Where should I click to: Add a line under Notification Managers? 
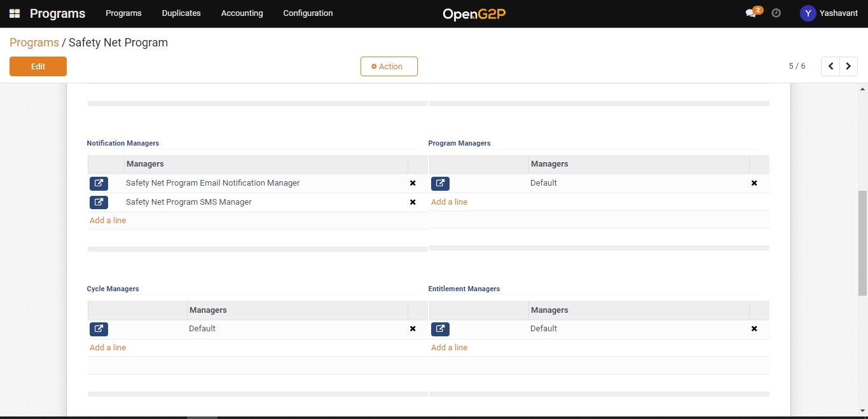click(108, 221)
